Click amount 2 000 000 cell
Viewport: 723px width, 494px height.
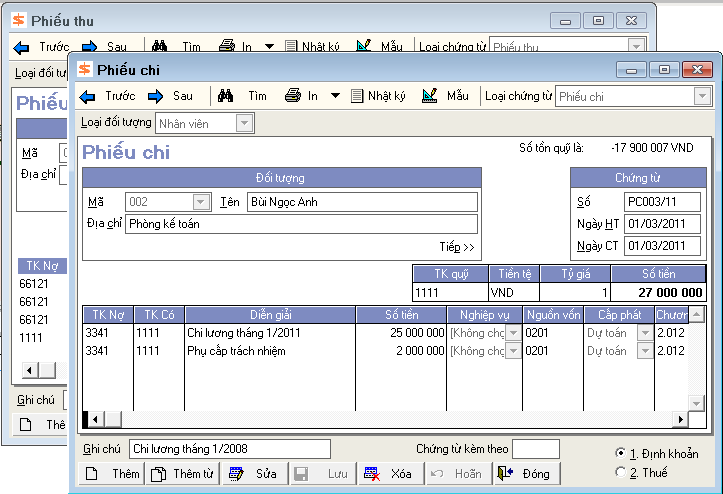401,351
